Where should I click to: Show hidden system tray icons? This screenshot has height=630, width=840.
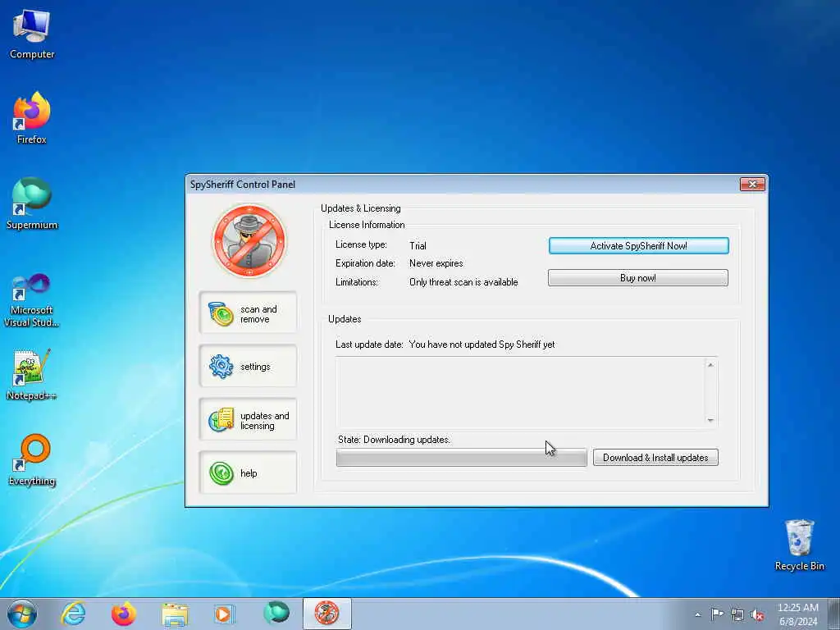click(x=697, y=615)
